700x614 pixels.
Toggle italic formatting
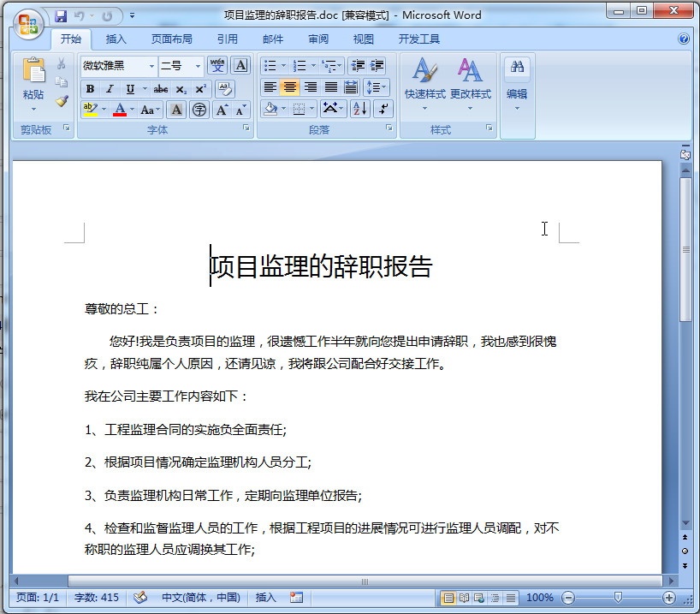pyautogui.click(x=110, y=89)
